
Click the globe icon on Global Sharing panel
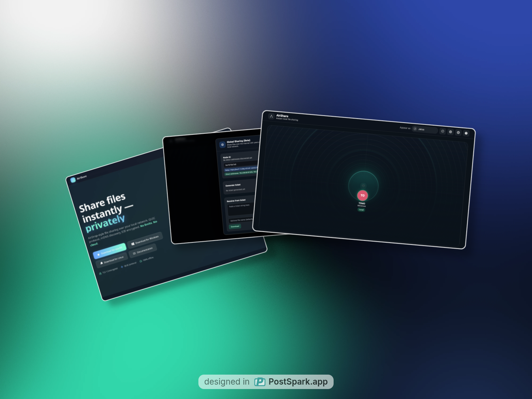[x=222, y=145]
